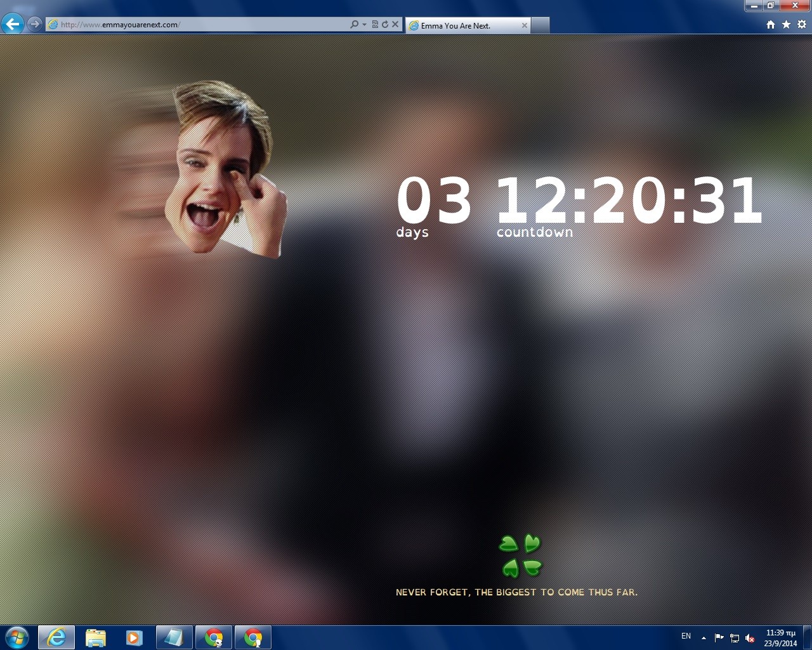Image resolution: width=812 pixels, height=650 pixels.
Task: Open Windows Explorer folder from taskbar
Action: coord(95,637)
